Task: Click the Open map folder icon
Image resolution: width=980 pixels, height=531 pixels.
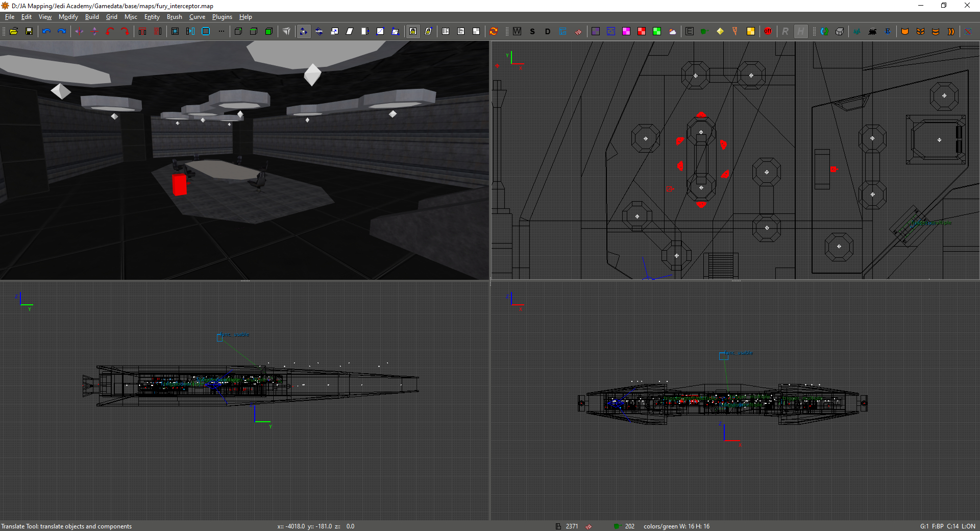Action: 14,31
